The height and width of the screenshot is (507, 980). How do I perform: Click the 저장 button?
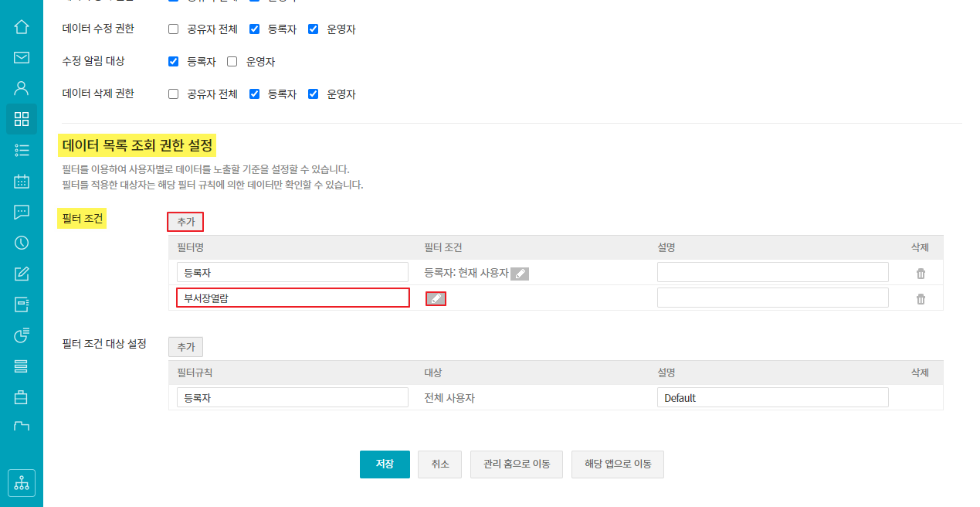pyautogui.click(x=385, y=464)
